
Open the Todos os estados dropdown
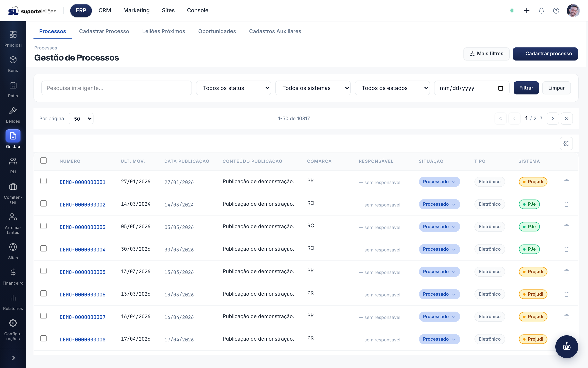392,88
